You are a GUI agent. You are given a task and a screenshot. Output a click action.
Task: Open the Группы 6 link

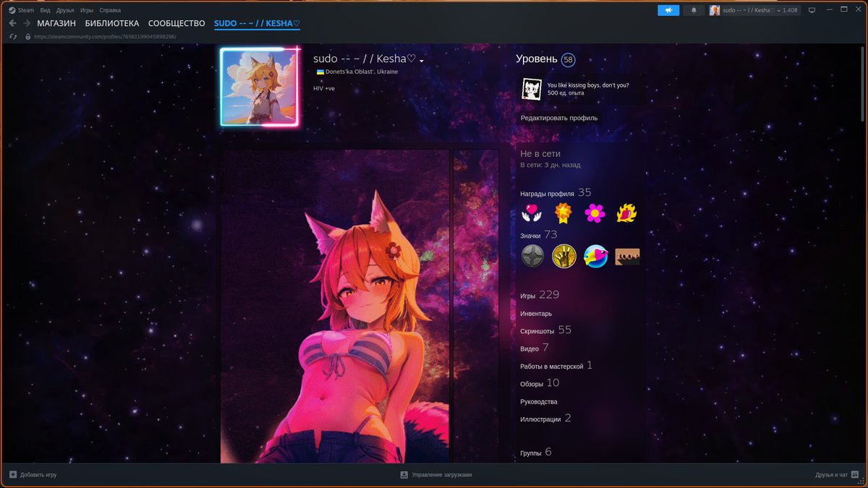[536, 453]
